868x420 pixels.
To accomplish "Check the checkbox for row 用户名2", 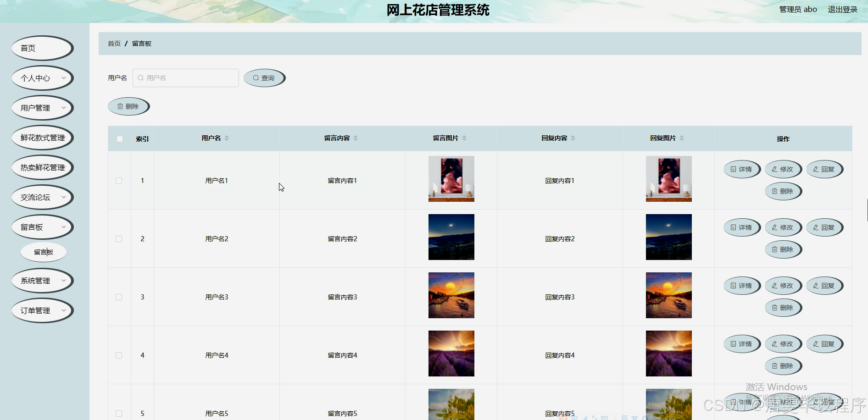I will (119, 239).
